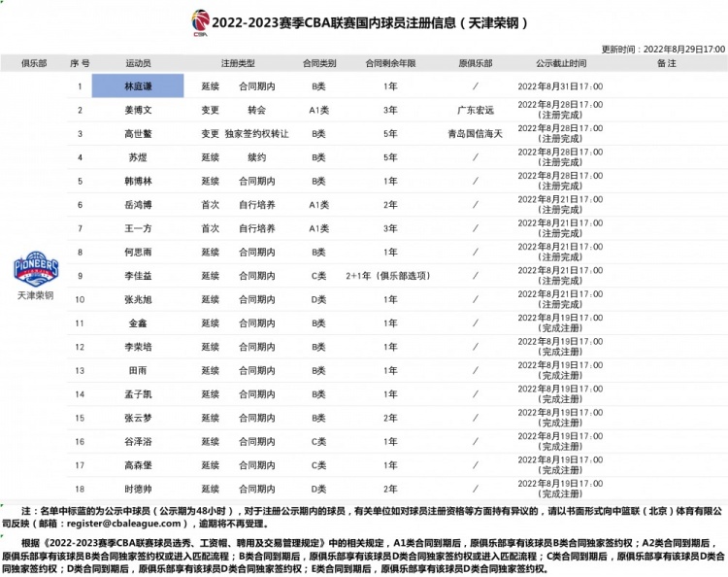Click the 2年 term in 张云梦's row
The width and height of the screenshot is (728, 577).
click(390, 418)
